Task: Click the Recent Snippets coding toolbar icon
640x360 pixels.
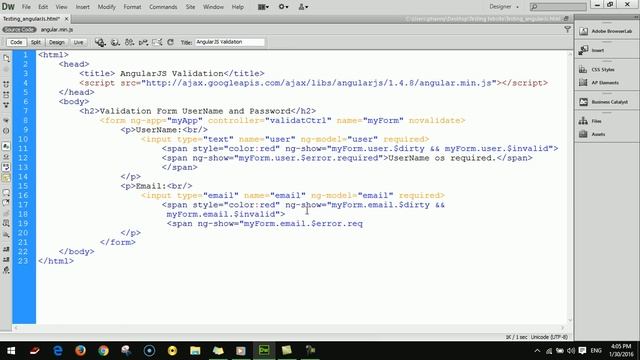Action: 6,224
